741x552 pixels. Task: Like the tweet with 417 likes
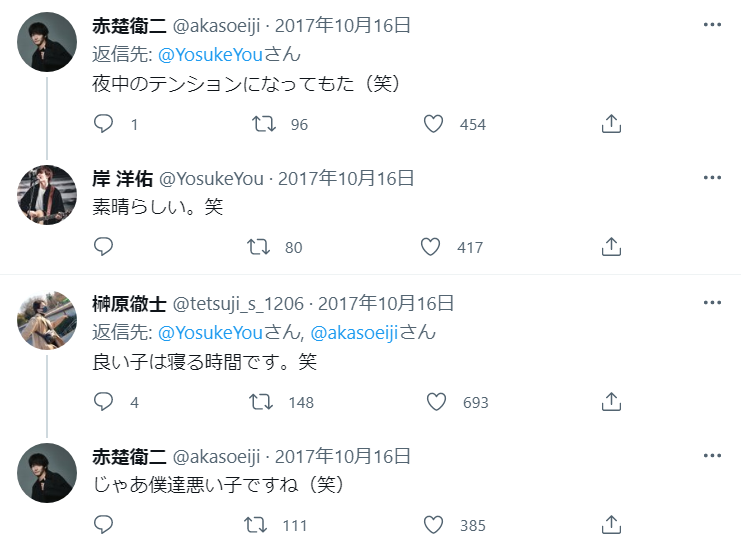click(x=430, y=247)
